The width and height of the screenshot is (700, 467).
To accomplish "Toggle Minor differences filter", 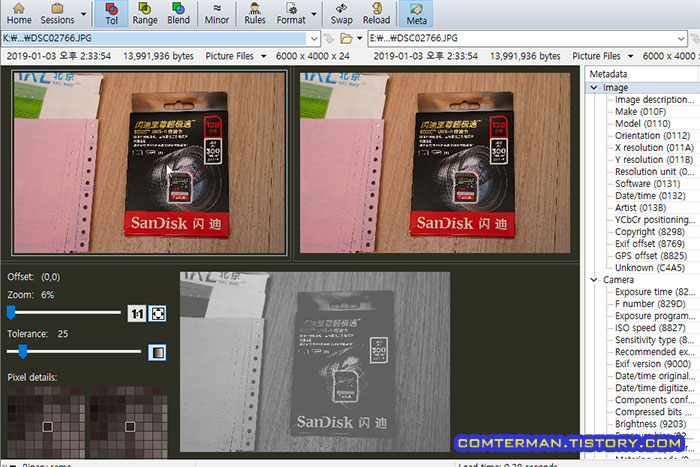I will tap(217, 14).
